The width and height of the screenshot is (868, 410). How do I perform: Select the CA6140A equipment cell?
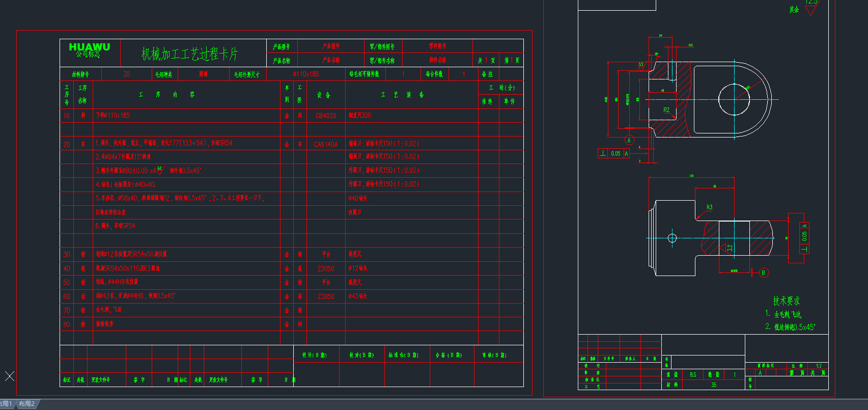coord(326,145)
